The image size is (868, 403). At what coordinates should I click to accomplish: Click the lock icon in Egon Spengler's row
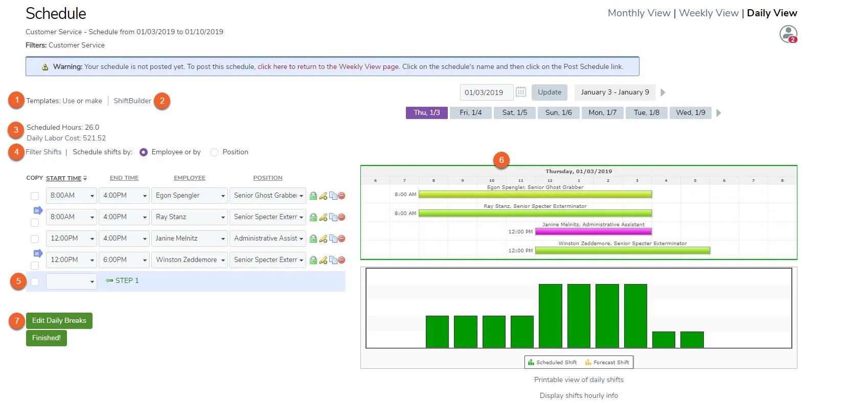[x=313, y=196]
